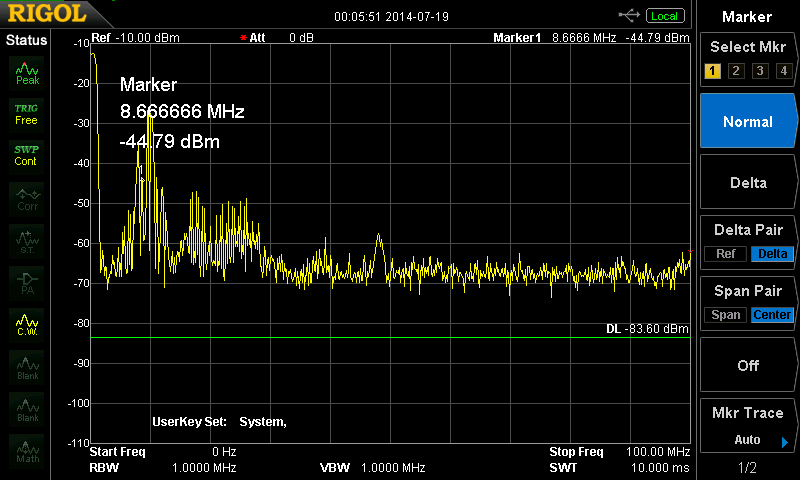
Task: Open the Mkr Trace Auto submenu
Action: click(x=748, y=425)
